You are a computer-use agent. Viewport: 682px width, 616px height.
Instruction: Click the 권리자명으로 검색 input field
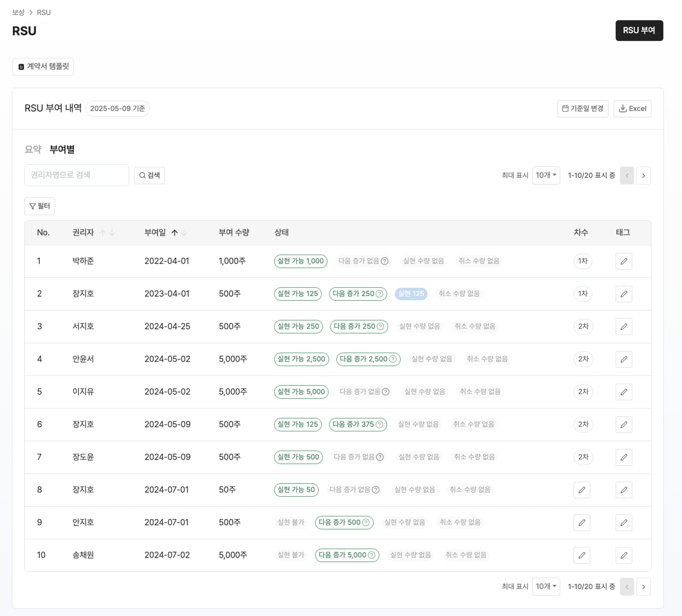pyautogui.click(x=76, y=175)
